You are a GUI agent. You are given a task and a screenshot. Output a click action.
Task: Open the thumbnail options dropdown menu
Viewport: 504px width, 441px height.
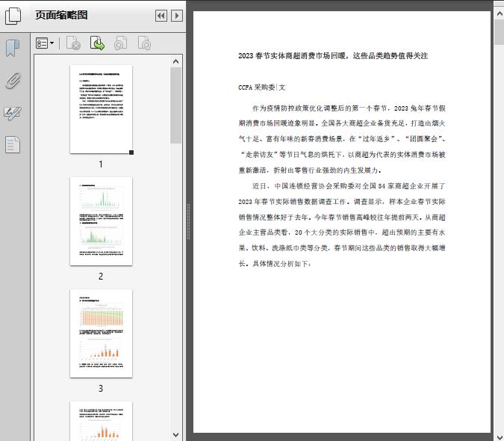pyautogui.click(x=46, y=44)
